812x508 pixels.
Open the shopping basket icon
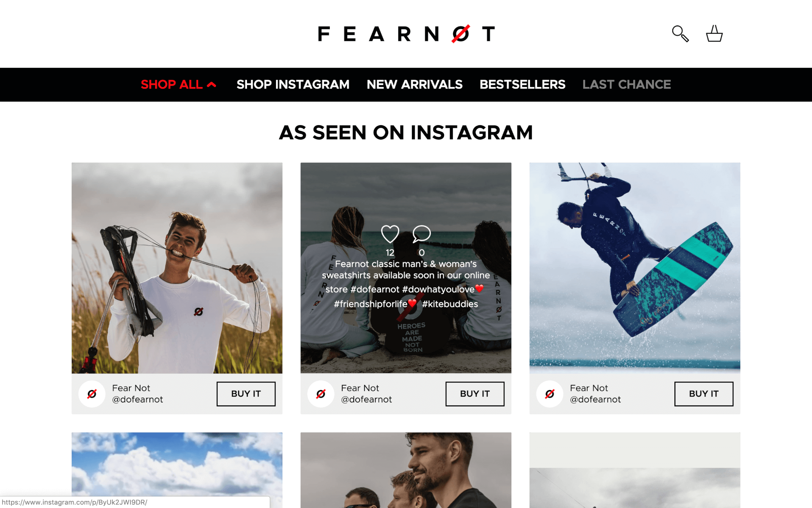tap(714, 33)
